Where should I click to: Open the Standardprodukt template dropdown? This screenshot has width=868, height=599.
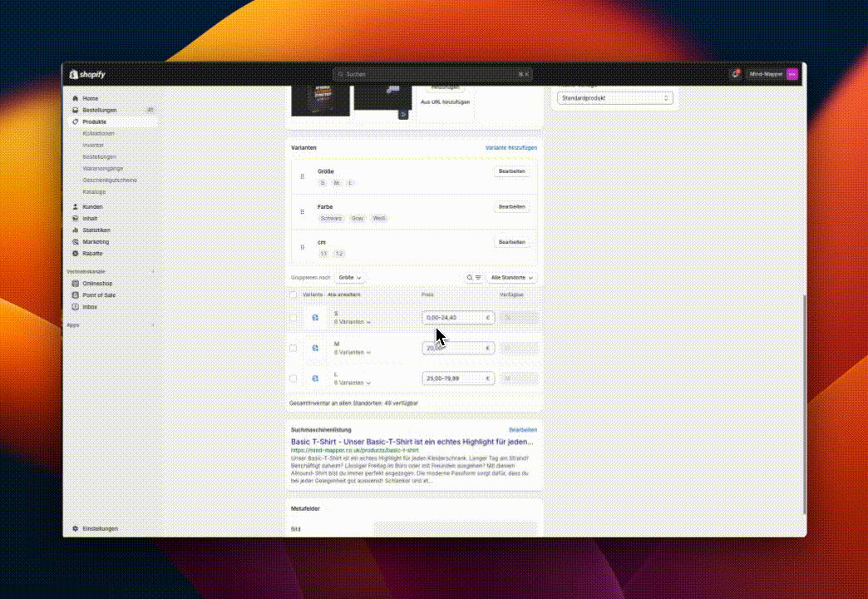click(615, 98)
